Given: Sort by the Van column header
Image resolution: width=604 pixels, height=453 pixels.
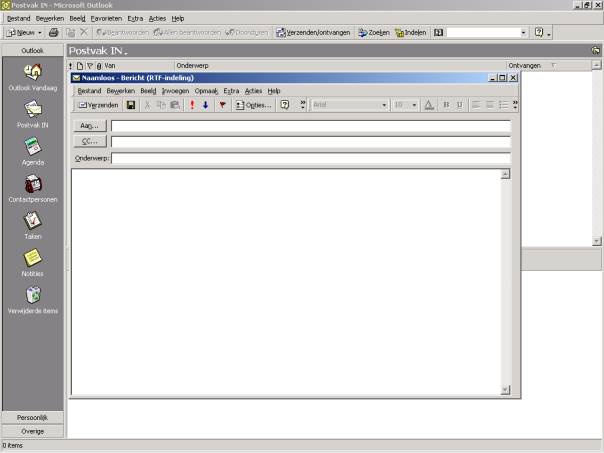Looking at the screenshot, I should point(138,65).
